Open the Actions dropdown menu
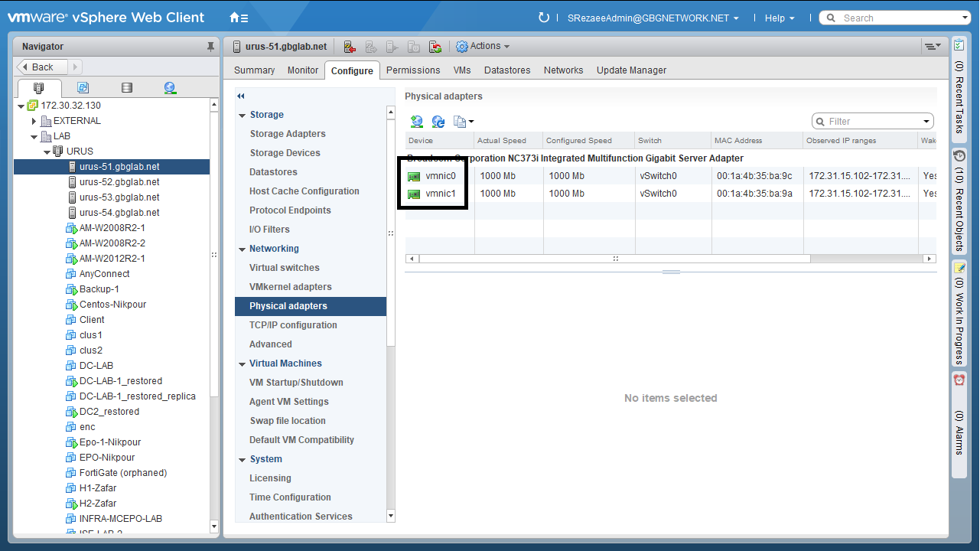This screenshot has width=980, height=551. tap(483, 47)
